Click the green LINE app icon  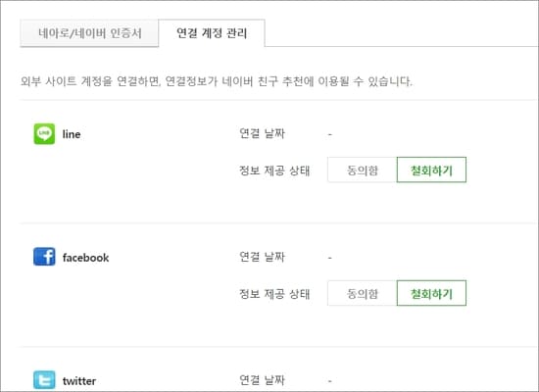44,133
